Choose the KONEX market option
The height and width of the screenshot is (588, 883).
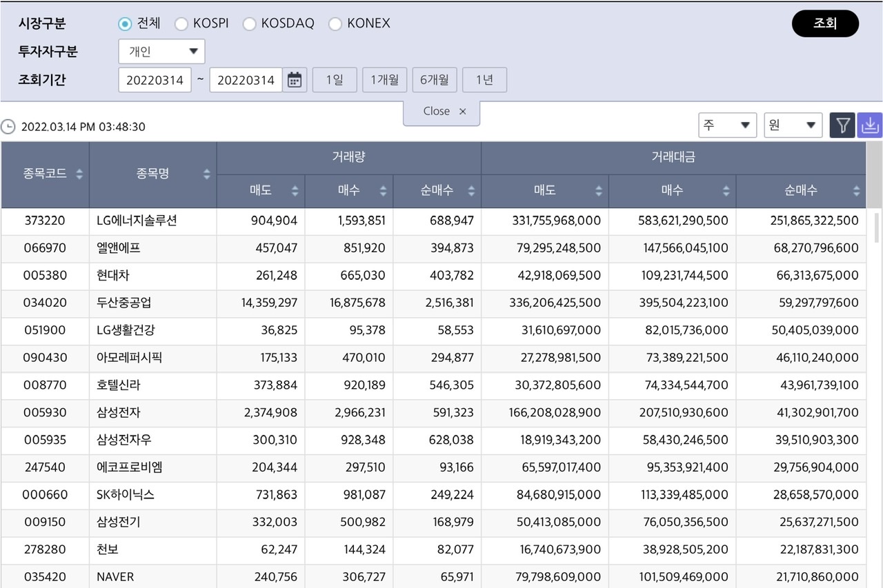[x=335, y=24]
